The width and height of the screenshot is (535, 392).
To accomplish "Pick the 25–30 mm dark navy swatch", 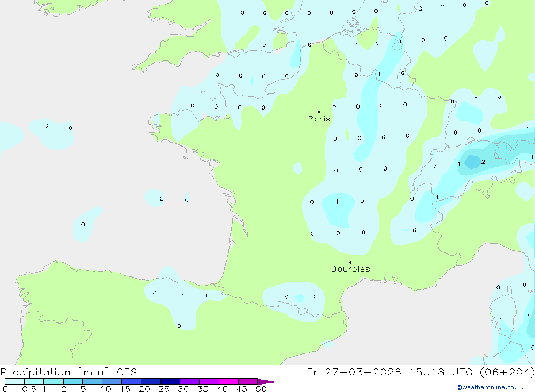I will [170, 381].
